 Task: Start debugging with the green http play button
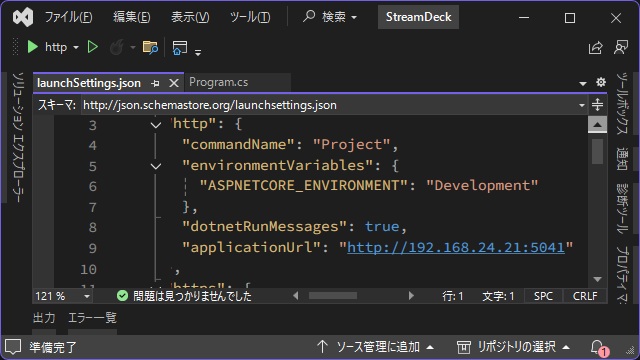[32, 47]
